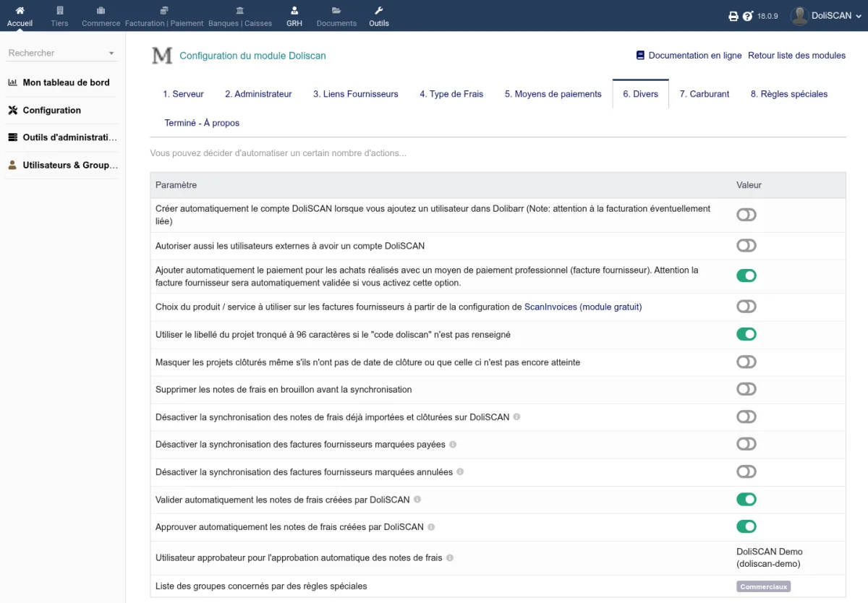Click info icon next to factures marquées annulées

point(460,472)
